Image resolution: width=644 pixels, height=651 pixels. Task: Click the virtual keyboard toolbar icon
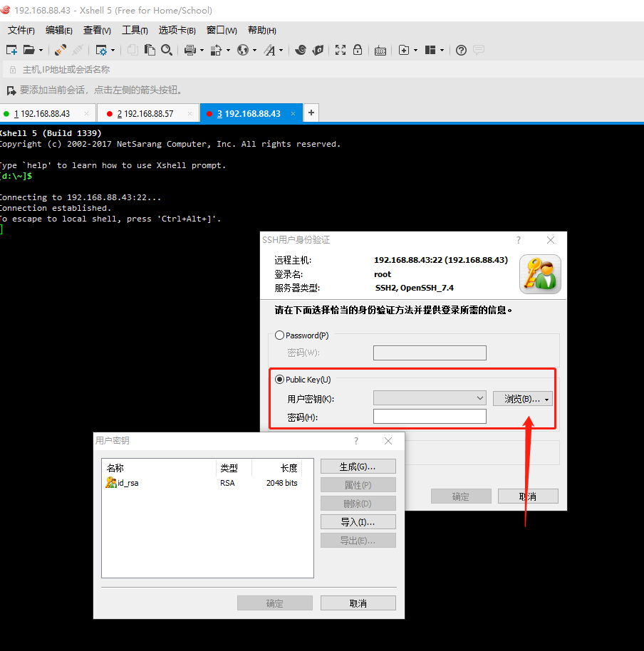380,50
